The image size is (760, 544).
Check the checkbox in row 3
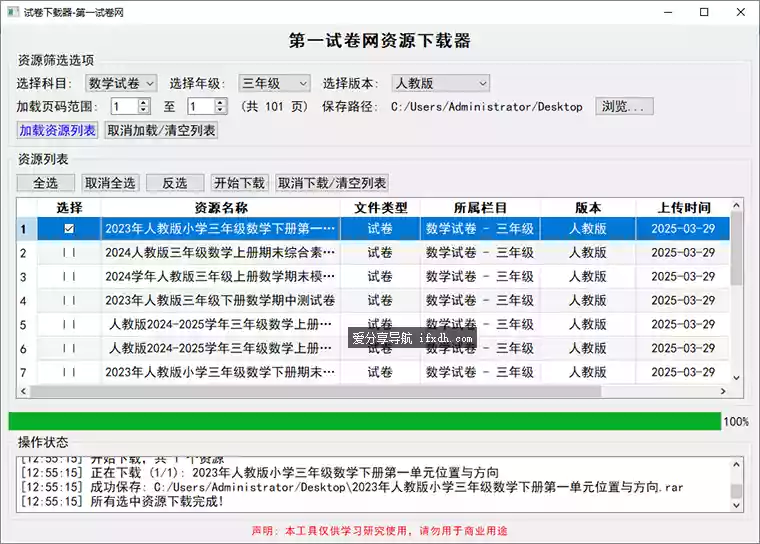69,276
